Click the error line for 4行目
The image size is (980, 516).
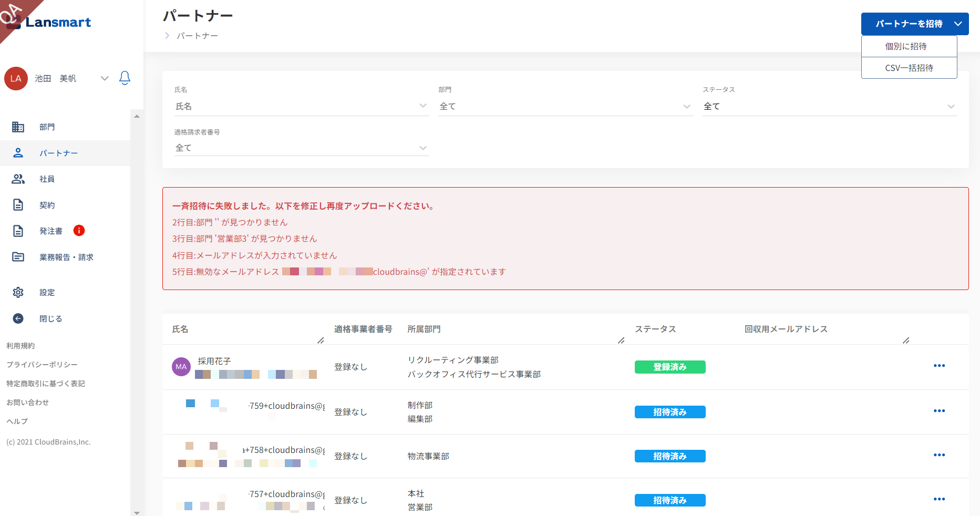tap(255, 255)
